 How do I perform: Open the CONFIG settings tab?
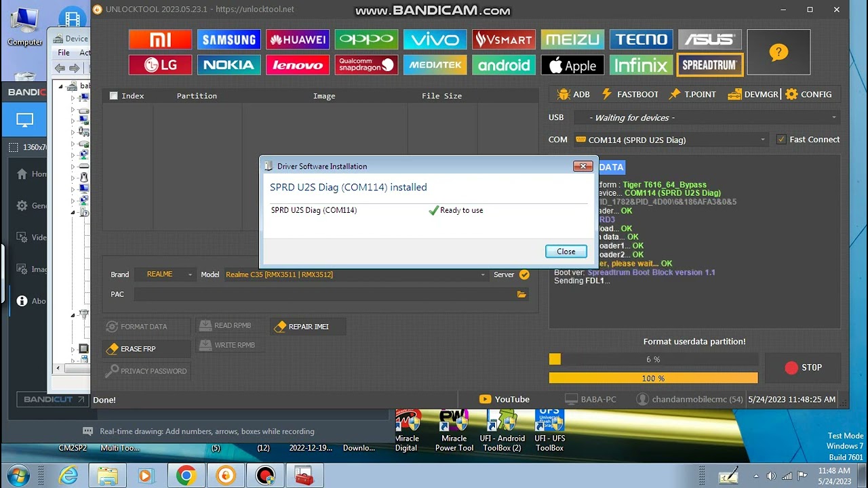tap(808, 94)
